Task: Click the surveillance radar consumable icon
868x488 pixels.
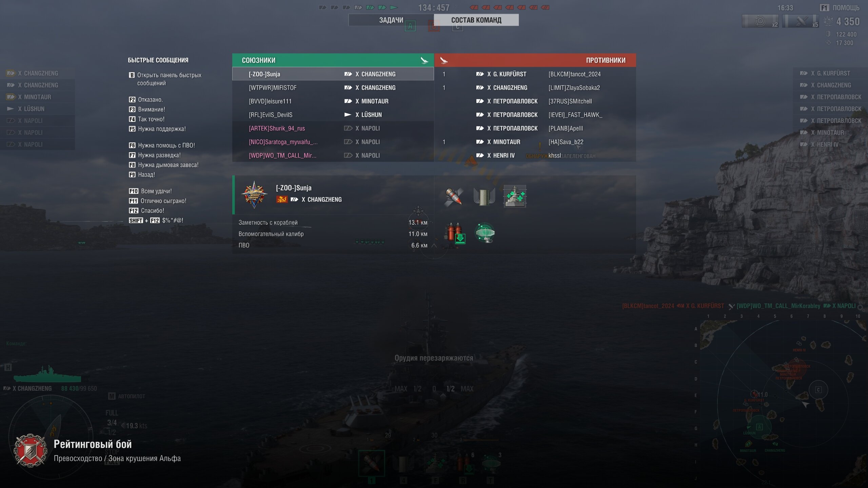Action: [485, 233]
